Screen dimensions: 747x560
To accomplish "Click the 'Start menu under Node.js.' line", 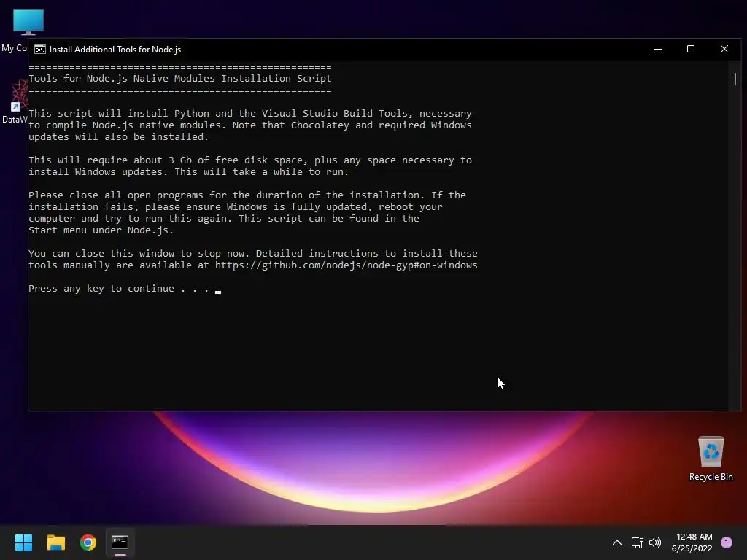I will (101, 230).
